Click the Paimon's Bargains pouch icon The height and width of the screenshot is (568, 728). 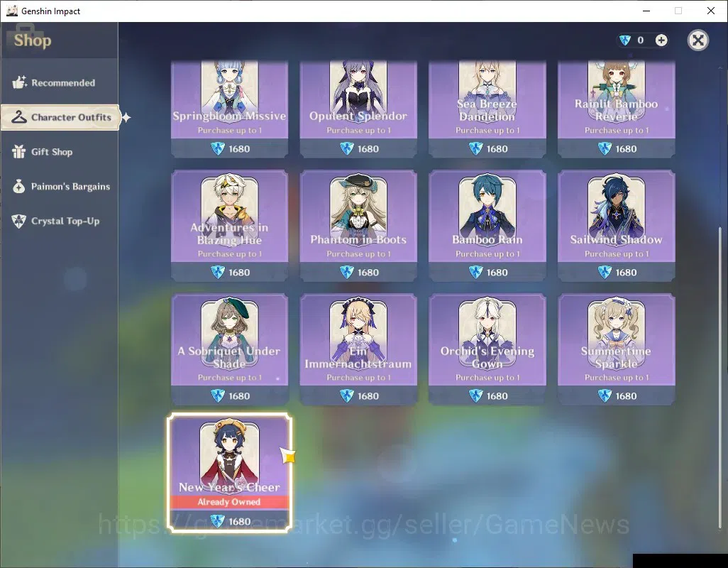[x=19, y=186]
